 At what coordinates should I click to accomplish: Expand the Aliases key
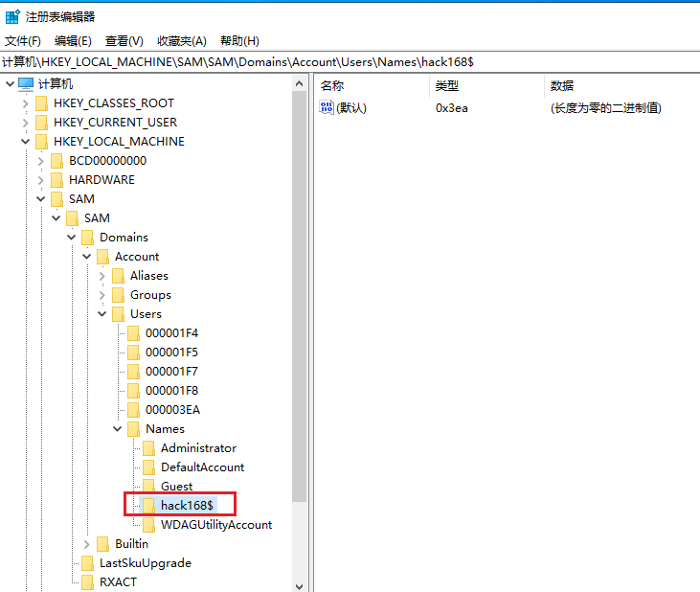(x=102, y=276)
